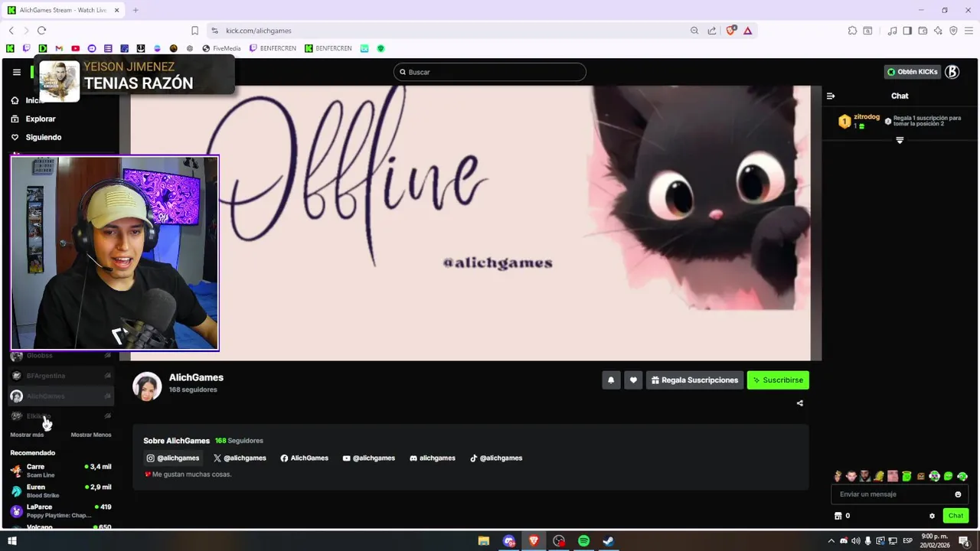
Task: Click the green Chat send button
Action: click(x=955, y=516)
